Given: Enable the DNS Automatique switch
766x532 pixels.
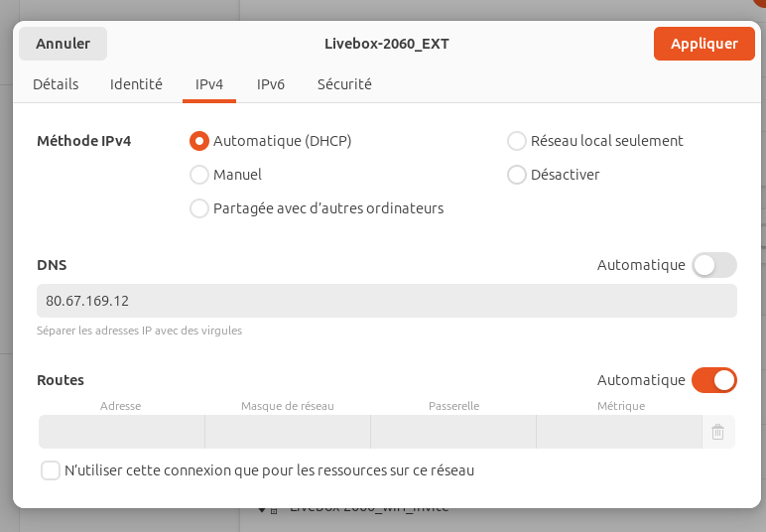Looking at the screenshot, I should point(714,265).
